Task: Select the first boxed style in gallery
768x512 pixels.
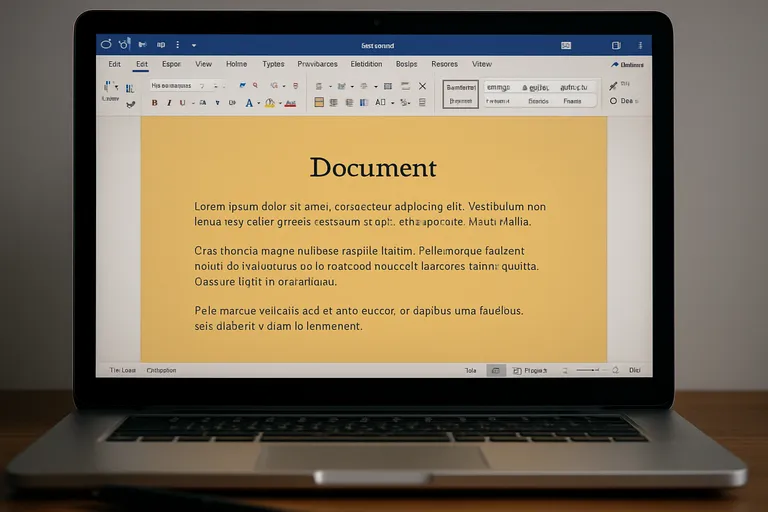Action: click(x=461, y=94)
